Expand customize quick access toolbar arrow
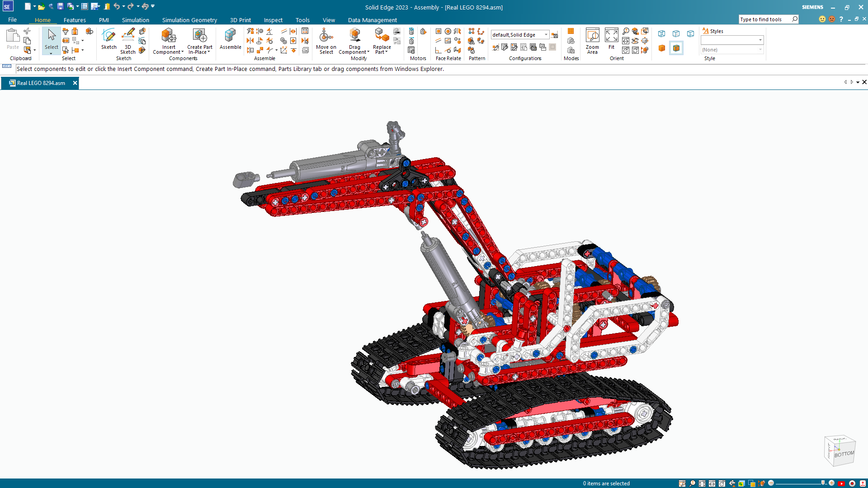Screen dimensions: 868x488 153,6
